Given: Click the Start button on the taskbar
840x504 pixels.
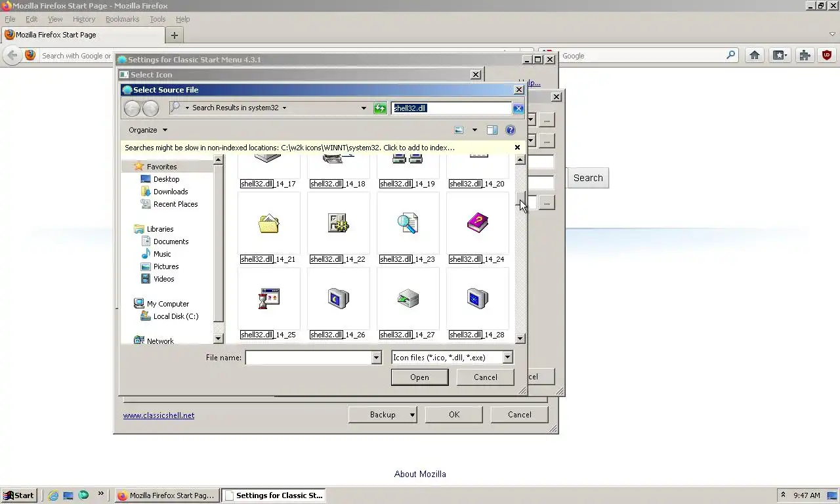Looking at the screenshot, I should coord(19,495).
